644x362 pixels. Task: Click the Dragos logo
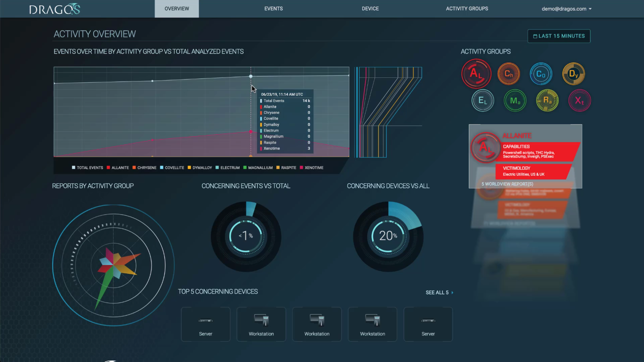click(x=55, y=9)
